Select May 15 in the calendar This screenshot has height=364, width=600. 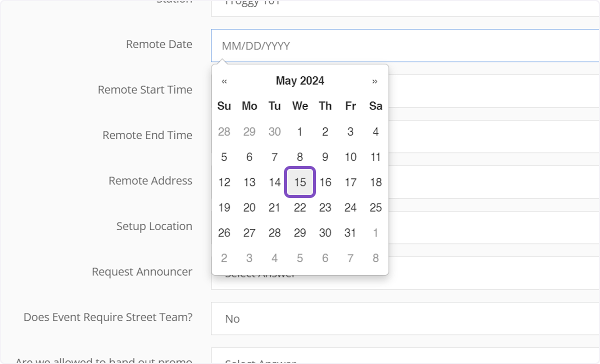299,182
